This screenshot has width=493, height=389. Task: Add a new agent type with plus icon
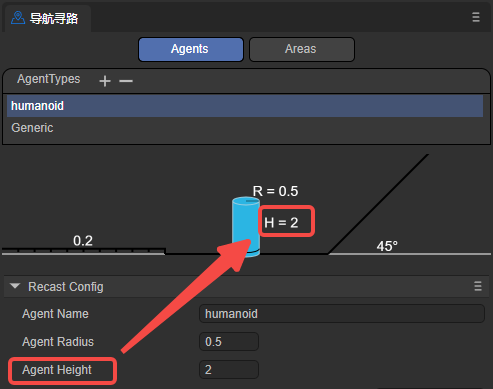pyautogui.click(x=105, y=81)
